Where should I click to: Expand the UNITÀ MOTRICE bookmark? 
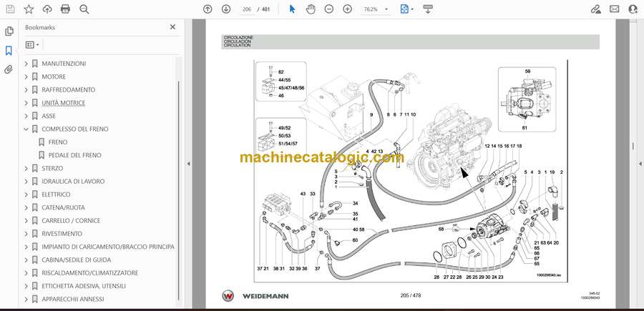(26, 103)
